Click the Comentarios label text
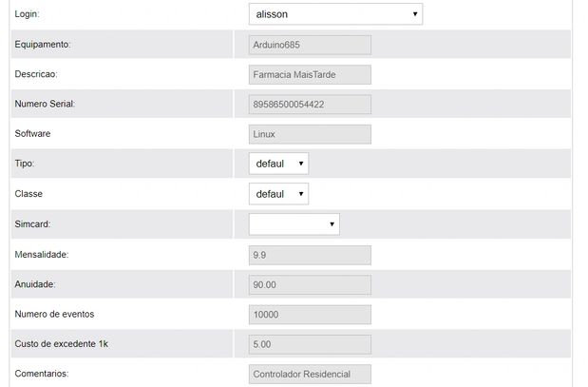Screen dimensions: 588x387 [43, 375]
